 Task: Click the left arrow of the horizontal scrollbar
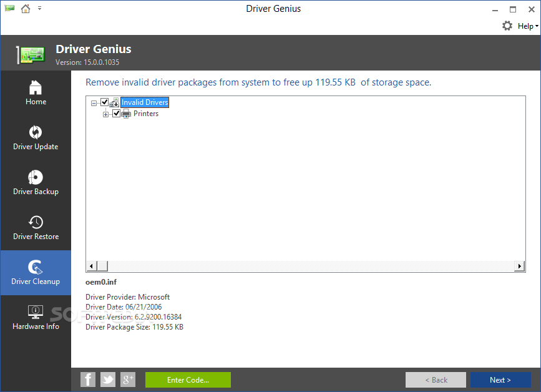pyautogui.click(x=92, y=266)
